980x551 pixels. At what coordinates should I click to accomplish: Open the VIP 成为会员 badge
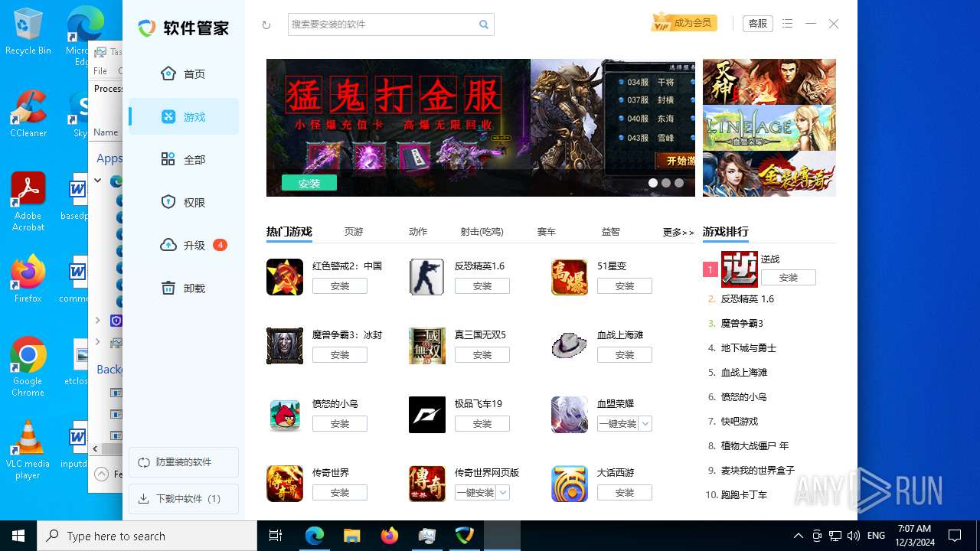pyautogui.click(x=684, y=23)
